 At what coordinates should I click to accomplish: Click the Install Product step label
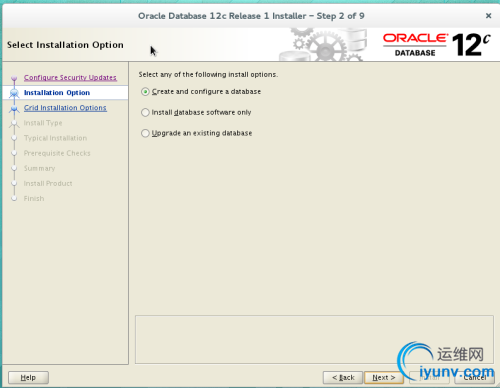(x=48, y=183)
